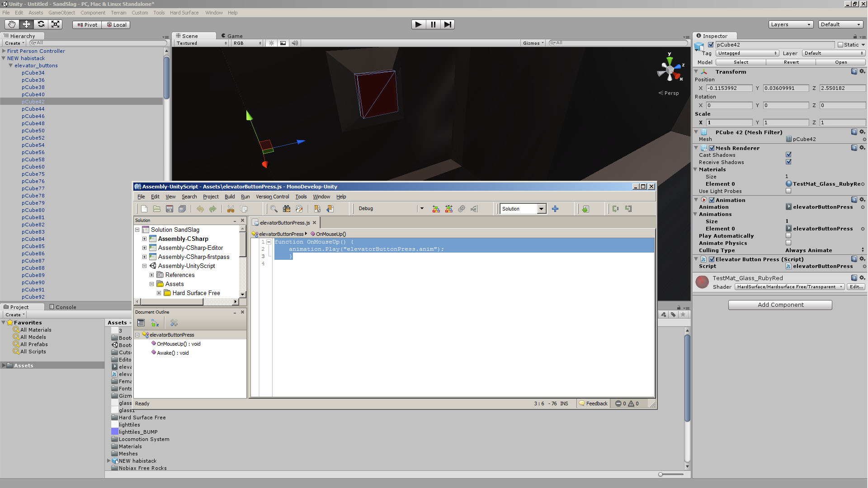Select pCube80 in the Hierarchy
The width and height of the screenshot is (868, 488).
coord(33,210)
